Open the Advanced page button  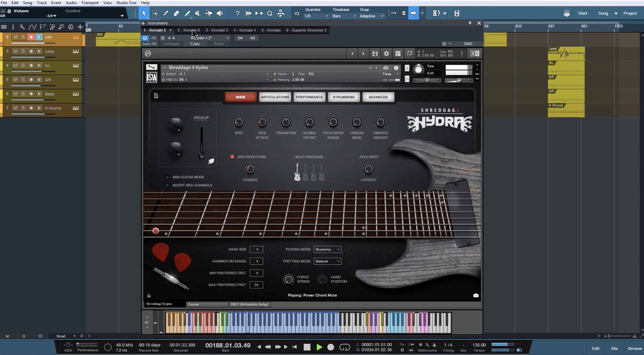tap(378, 97)
